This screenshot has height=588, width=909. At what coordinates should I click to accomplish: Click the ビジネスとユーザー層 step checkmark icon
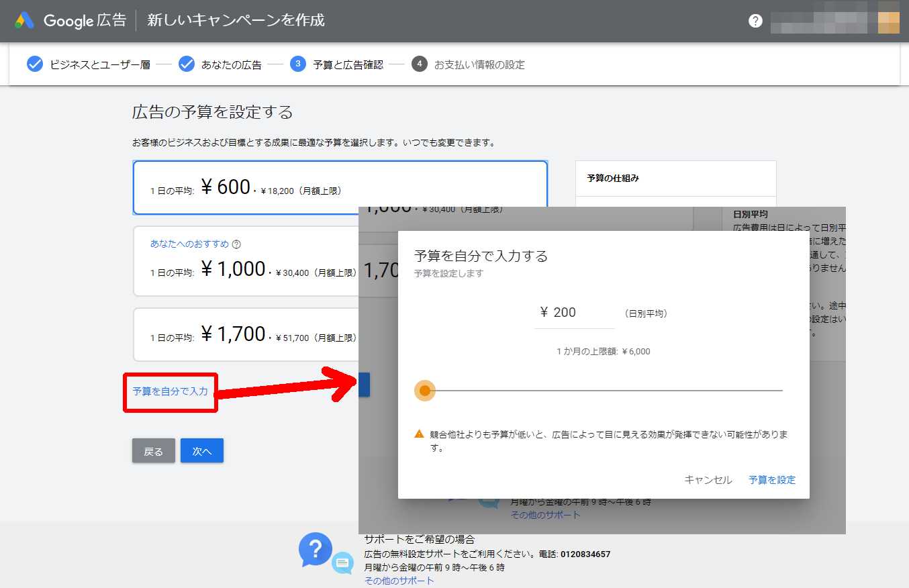[34, 64]
